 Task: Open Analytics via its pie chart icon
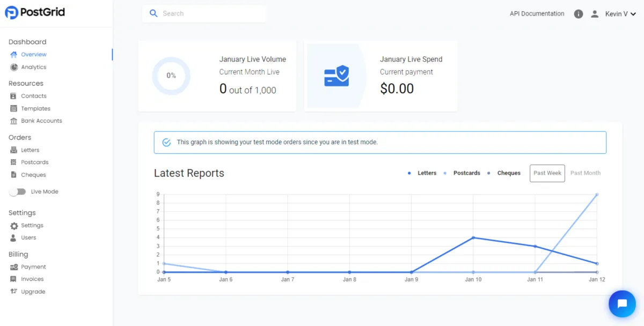tap(14, 67)
